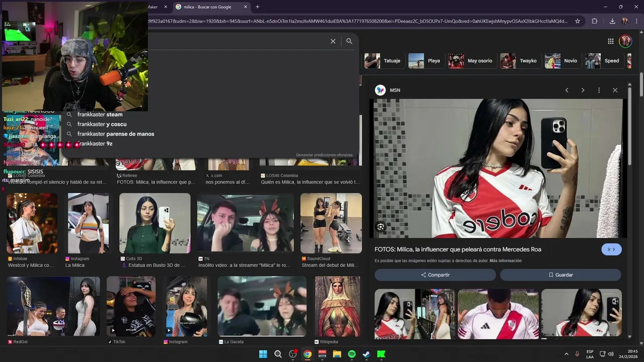Click the Ir button in preview
This screenshot has height=362, width=644.
pos(611,249)
